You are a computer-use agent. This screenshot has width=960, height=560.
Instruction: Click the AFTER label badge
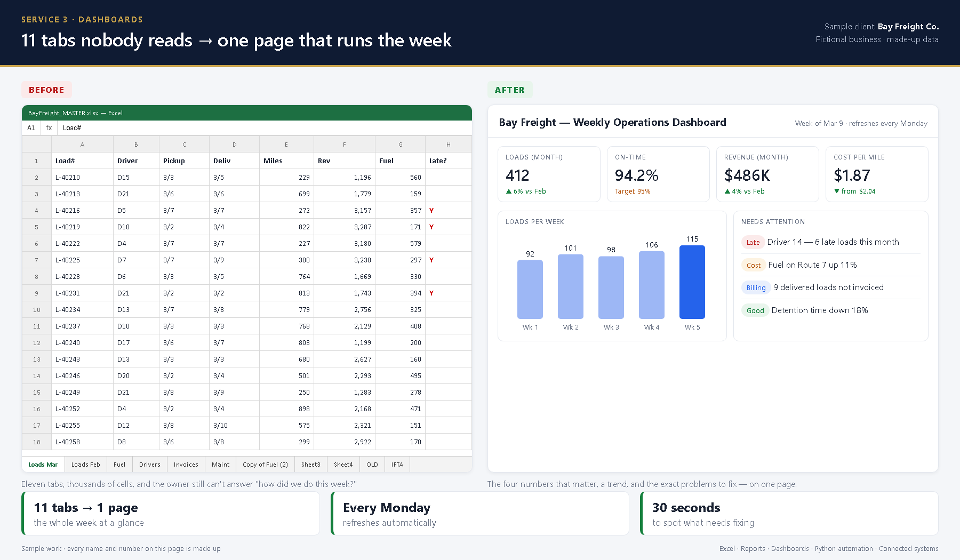pyautogui.click(x=510, y=90)
